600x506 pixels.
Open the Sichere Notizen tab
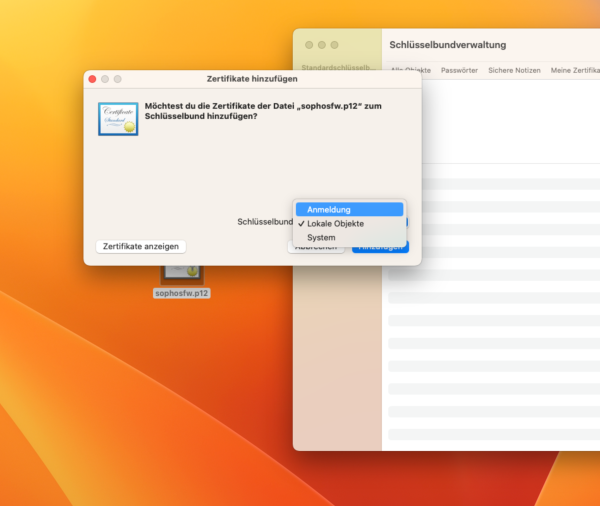[514, 70]
